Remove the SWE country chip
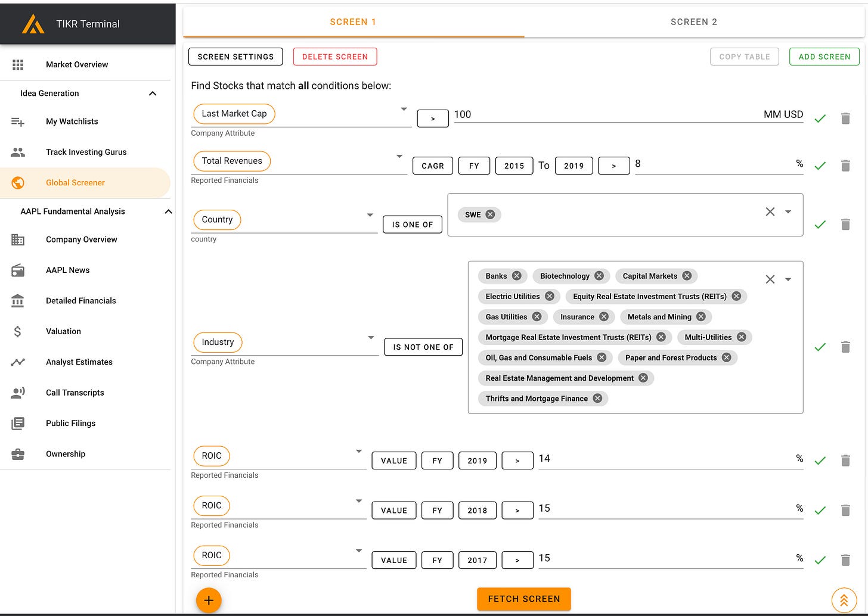The image size is (868, 616). pyautogui.click(x=490, y=214)
